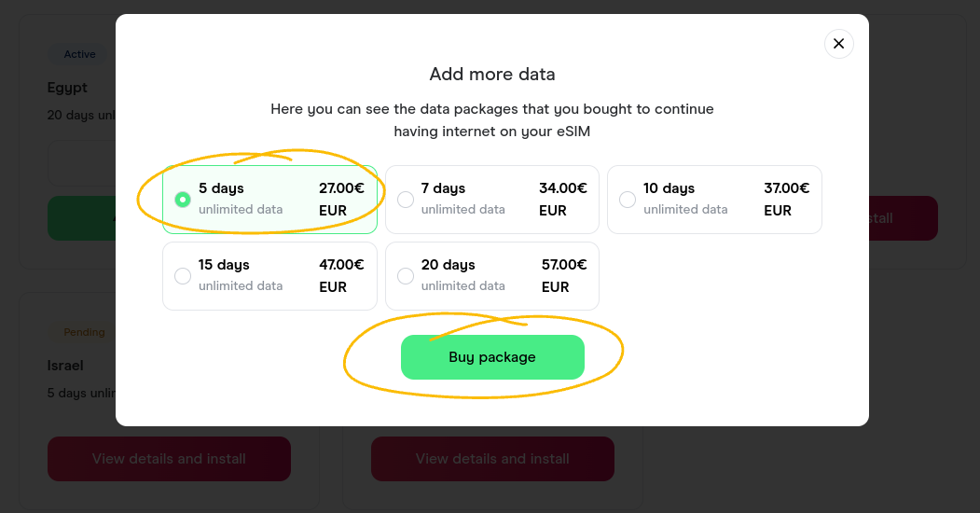Click the 37.00€ EUR price label
The height and width of the screenshot is (513, 980).
[x=786, y=200]
